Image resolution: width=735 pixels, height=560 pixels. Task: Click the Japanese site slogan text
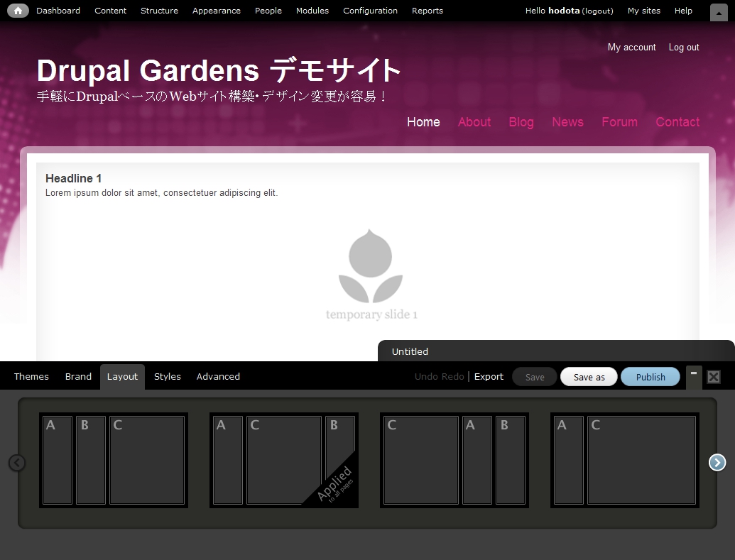pos(212,97)
